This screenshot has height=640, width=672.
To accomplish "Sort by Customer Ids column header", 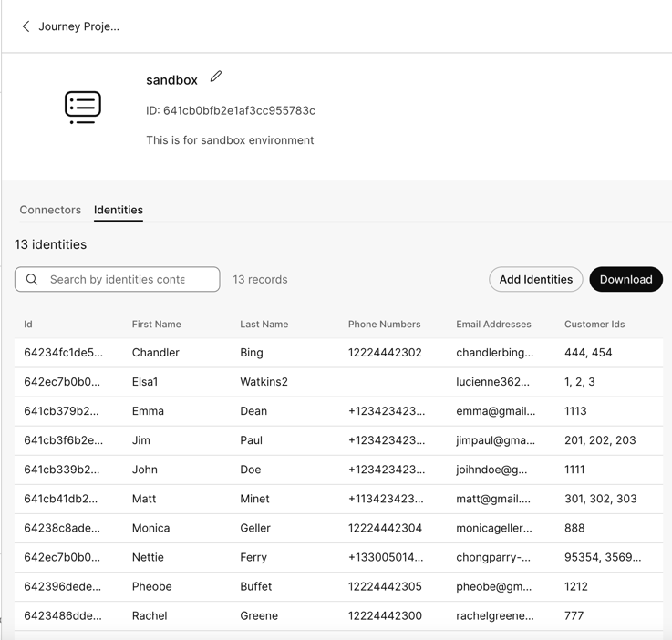I will [x=594, y=325].
